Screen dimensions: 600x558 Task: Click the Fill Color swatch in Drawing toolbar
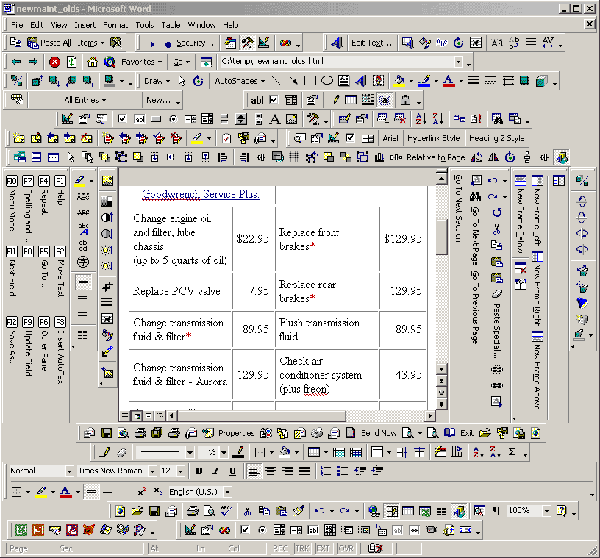(x=399, y=81)
